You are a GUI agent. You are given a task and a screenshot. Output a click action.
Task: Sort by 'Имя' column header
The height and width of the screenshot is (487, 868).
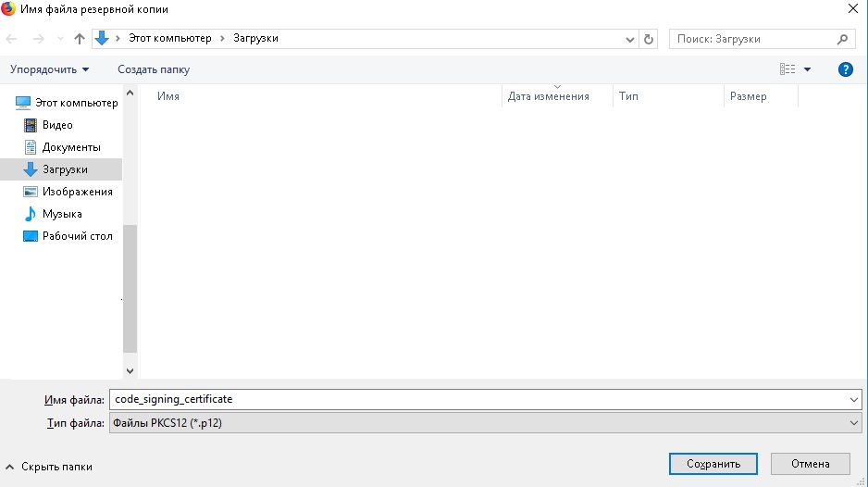click(168, 96)
